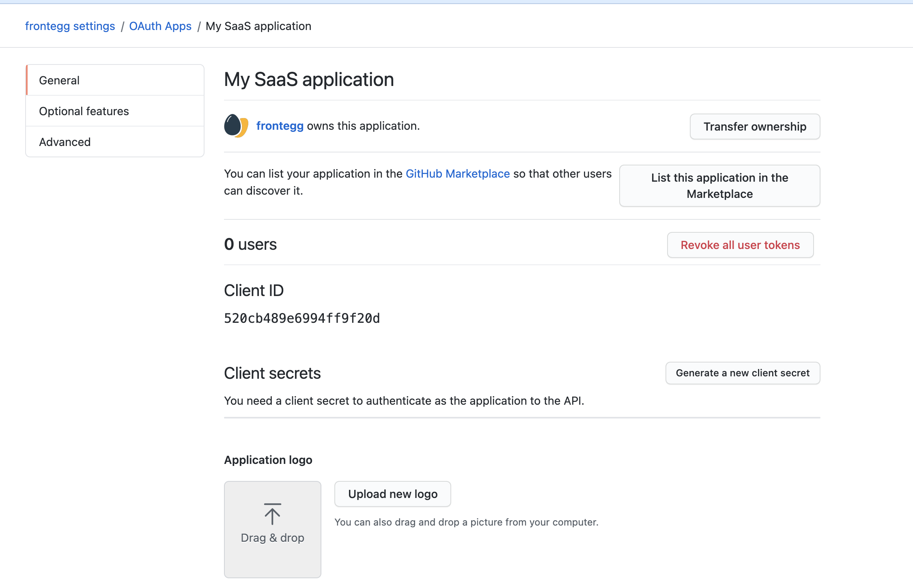The image size is (913, 588).
Task: Click the My SaaS application heading
Action: (x=309, y=79)
